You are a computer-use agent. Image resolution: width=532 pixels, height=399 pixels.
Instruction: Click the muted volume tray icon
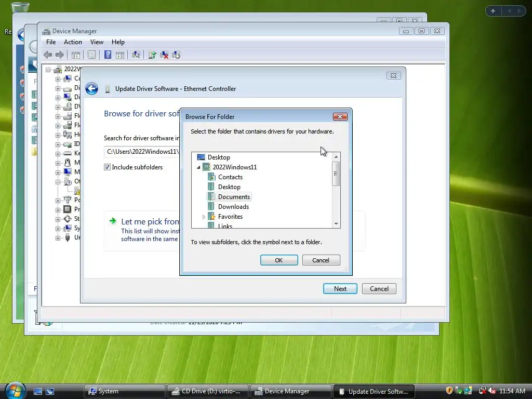tap(492, 391)
